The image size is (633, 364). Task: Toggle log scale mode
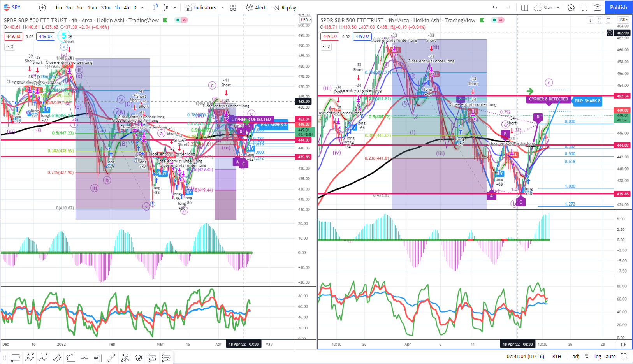pyautogui.click(x=598, y=356)
